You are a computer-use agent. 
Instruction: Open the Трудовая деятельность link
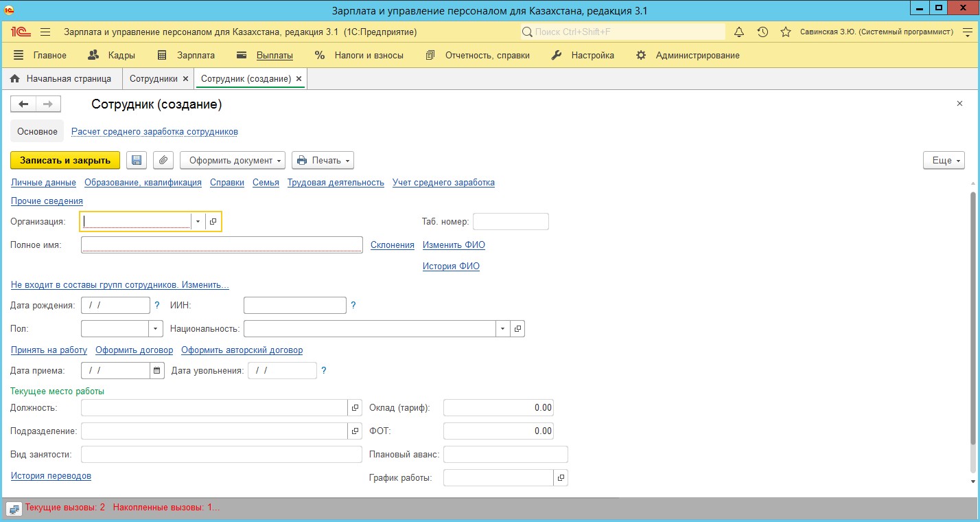pos(336,182)
